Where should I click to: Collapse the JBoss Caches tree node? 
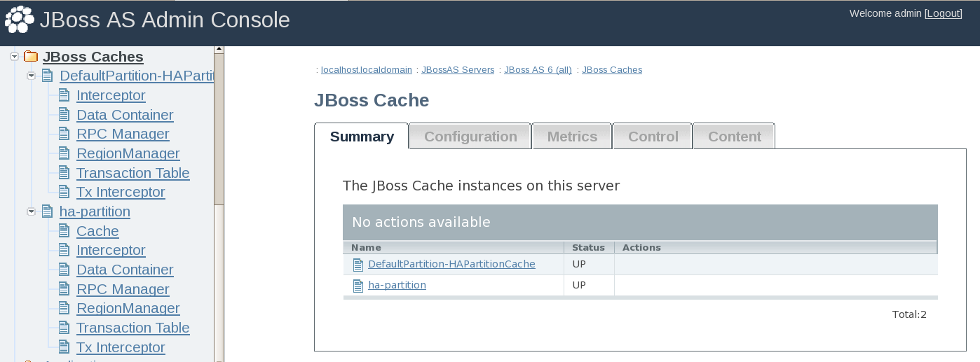(14, 57)
